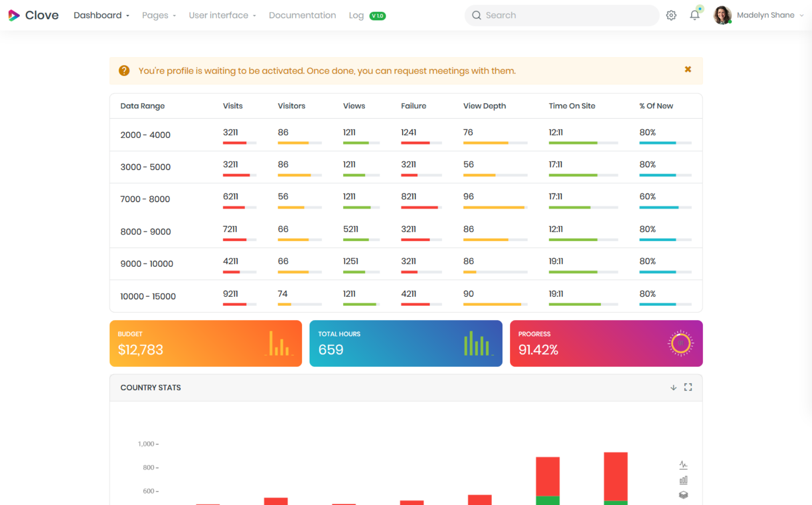
Task: Select the 2000 - 4000 row label
Action: tap(145, 135)
